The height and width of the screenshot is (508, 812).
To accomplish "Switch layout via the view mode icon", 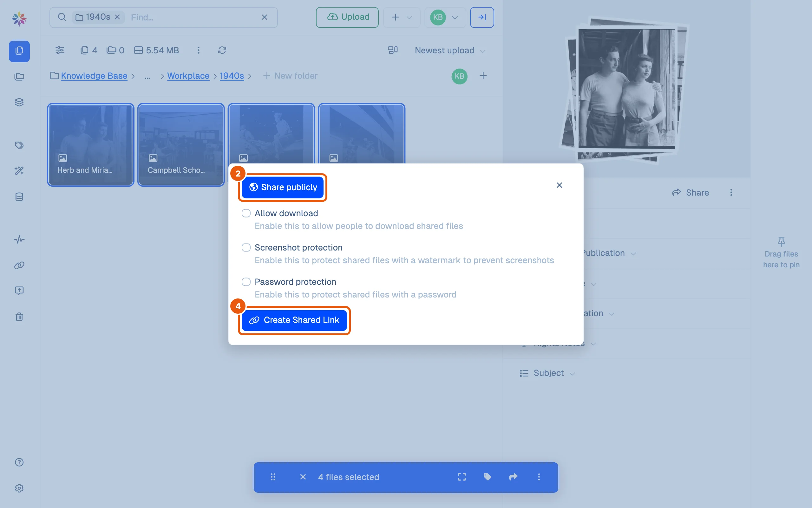I will (x=393, y=50).
